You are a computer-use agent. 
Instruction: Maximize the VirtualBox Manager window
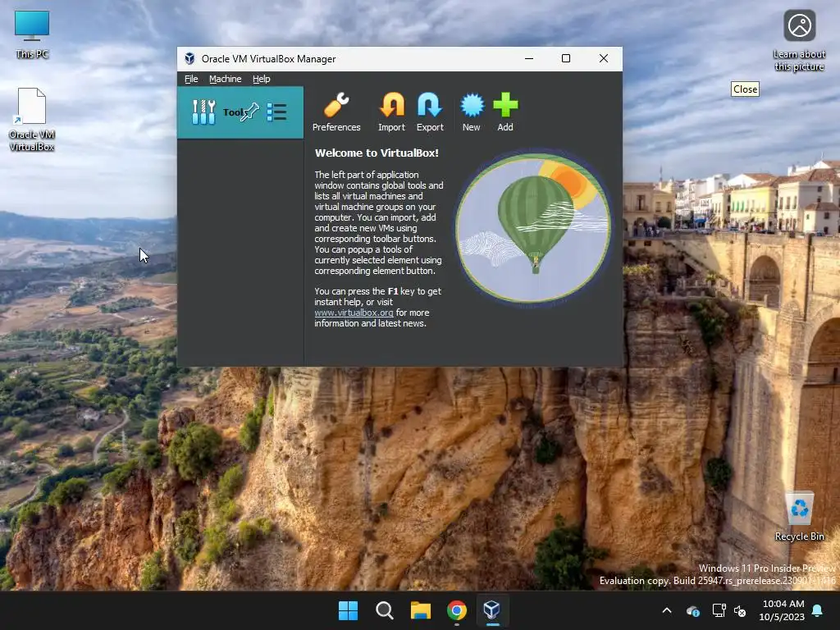pos(566,58)
